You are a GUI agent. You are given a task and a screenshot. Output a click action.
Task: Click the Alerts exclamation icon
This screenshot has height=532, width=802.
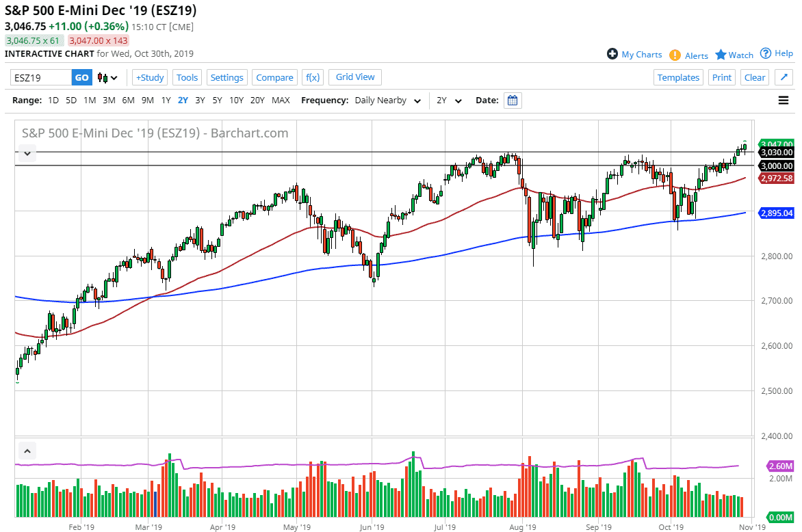(x=674, y=54)
